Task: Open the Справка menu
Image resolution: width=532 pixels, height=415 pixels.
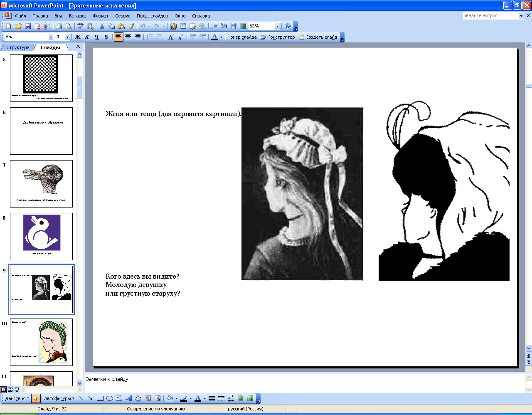Action: pyautogui.click(x=201, y=16)
